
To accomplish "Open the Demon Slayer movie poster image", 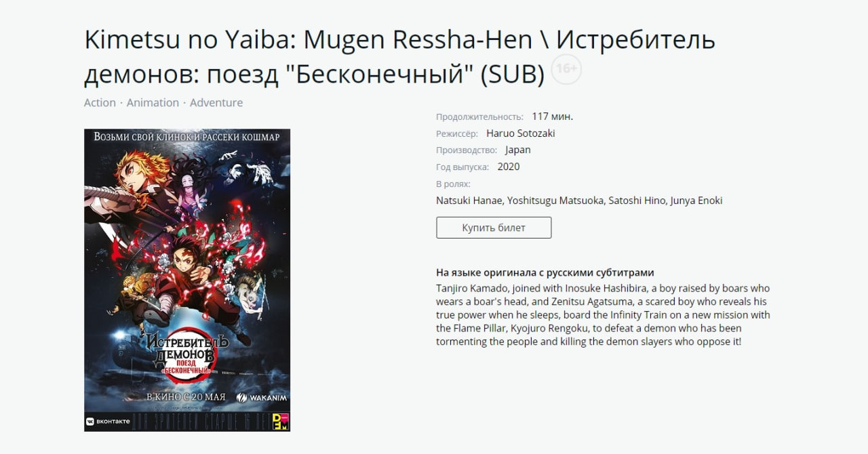I will click(x=187, y=280).
